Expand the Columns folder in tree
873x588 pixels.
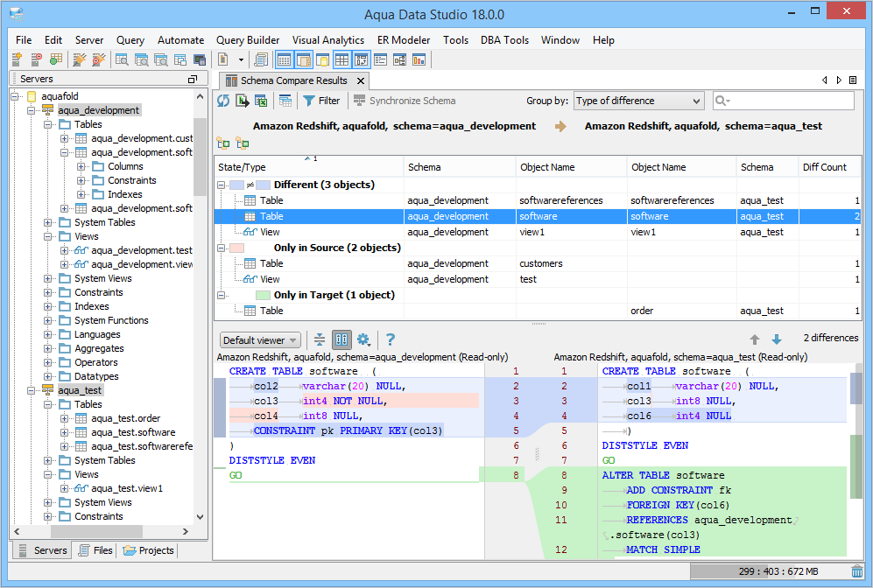(81, 166)
